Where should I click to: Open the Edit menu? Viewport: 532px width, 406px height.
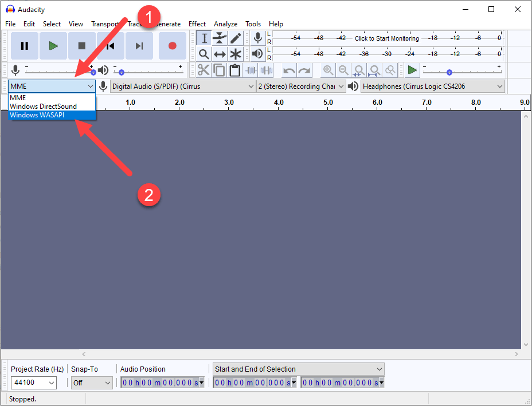click(x=29, y=24)
